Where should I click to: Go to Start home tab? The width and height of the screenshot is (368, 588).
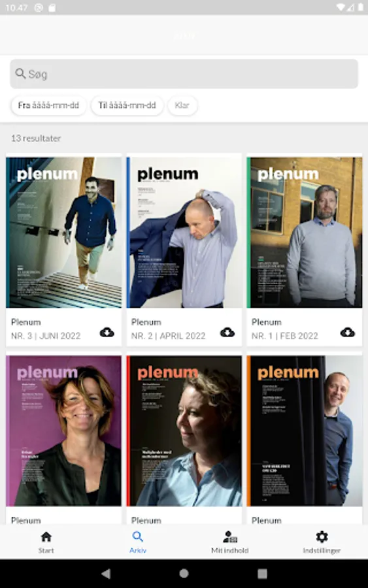click(46, 542)
